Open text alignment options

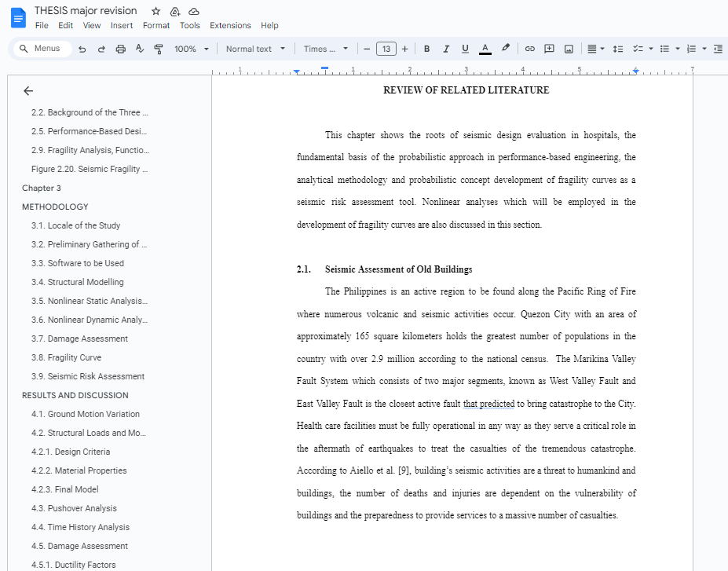(x=596, y=49)
